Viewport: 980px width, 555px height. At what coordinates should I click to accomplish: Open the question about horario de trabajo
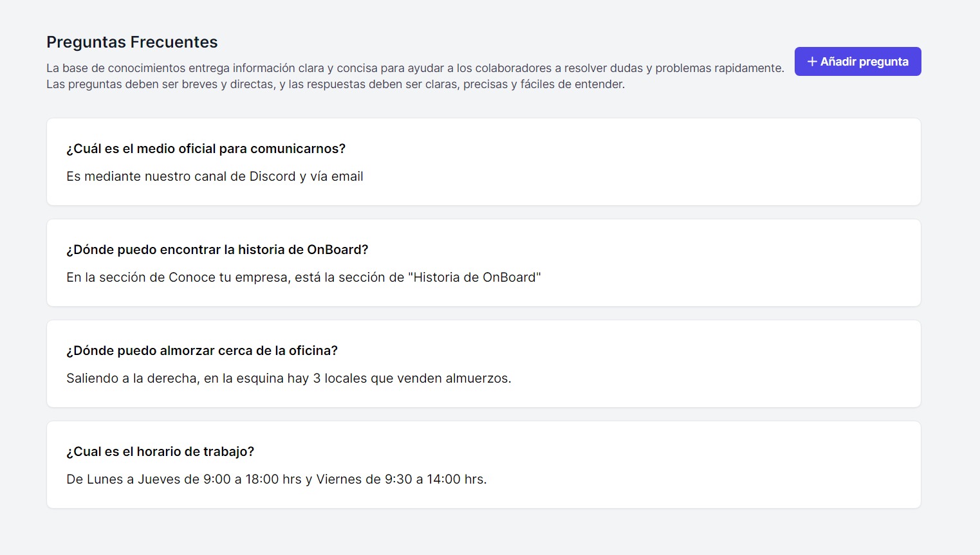tap(160, 451)
